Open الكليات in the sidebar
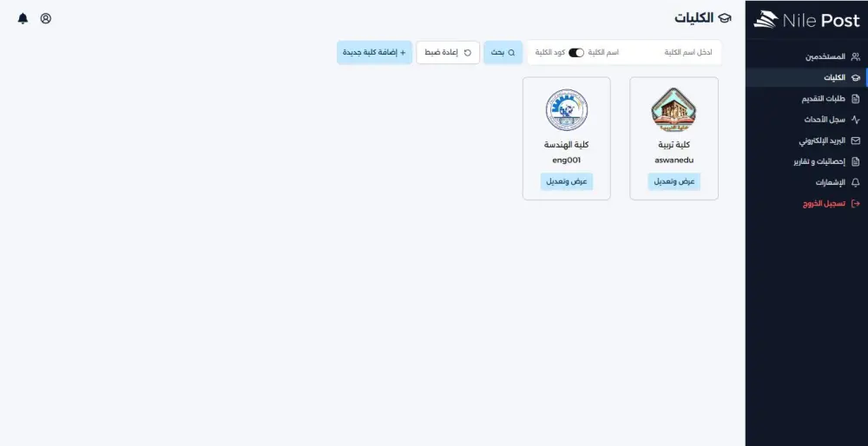This screenshot has height=446, width=868. [806, 77]
